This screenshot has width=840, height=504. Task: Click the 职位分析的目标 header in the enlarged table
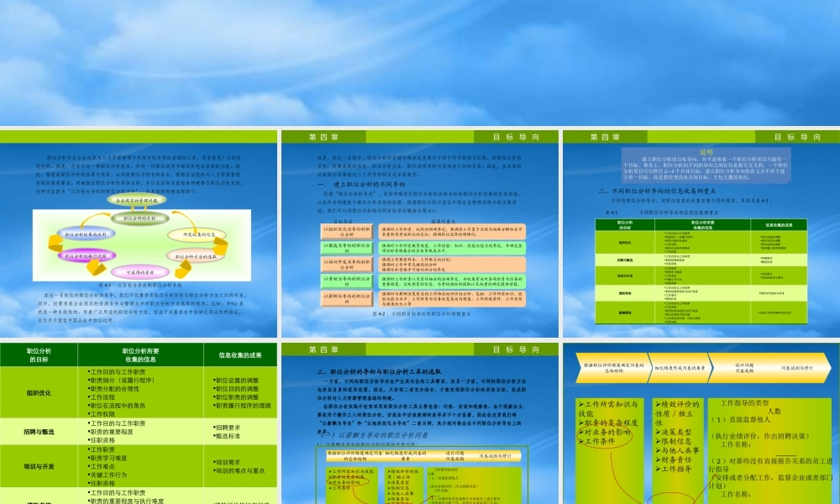[x=39, y=355]
